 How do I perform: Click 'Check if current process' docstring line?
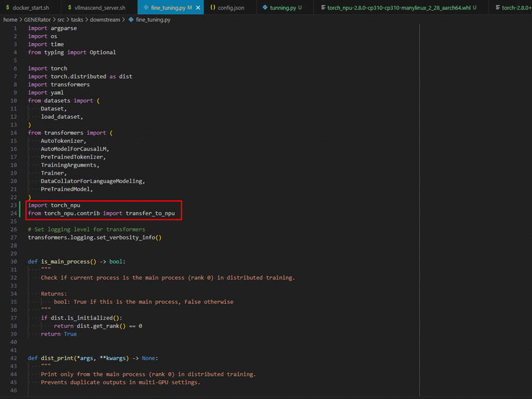pos(168,278)
